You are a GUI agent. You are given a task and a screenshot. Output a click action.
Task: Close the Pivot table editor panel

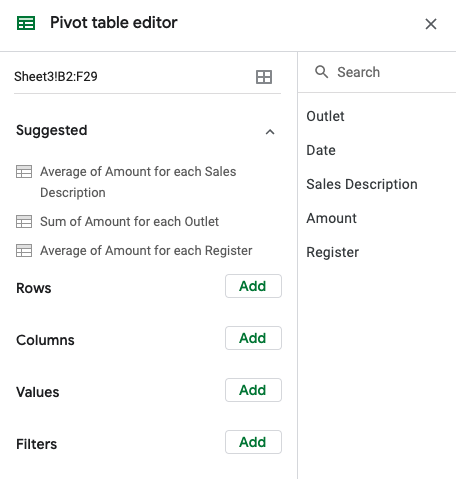click(431, 24)
